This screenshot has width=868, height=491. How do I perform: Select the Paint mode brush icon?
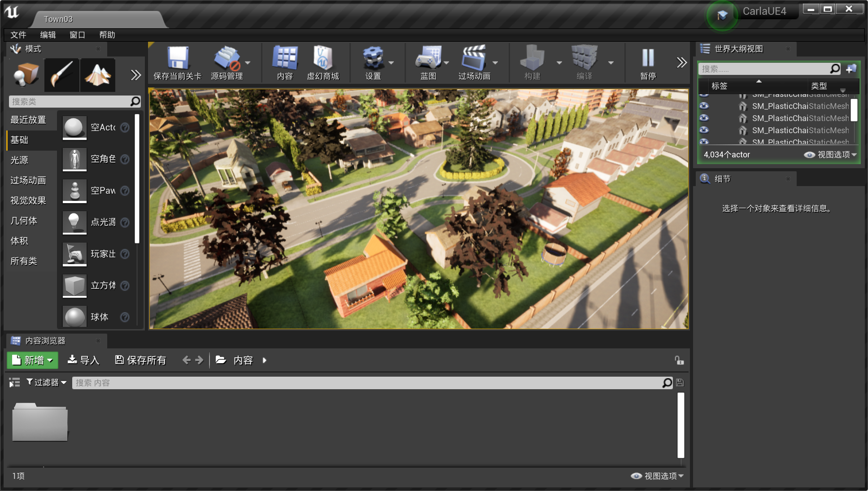62,74
